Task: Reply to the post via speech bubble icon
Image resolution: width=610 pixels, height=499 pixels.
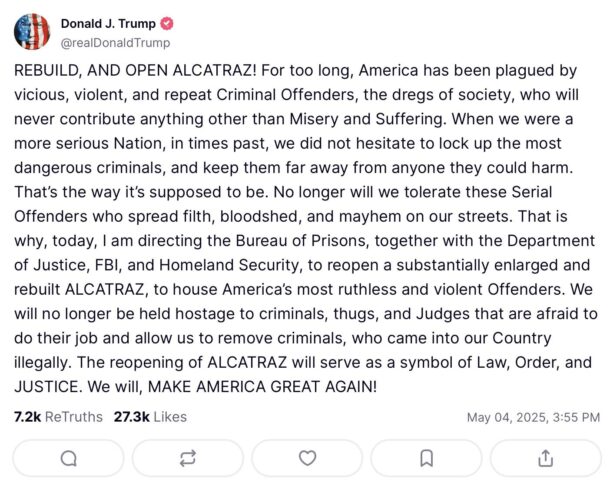Action: [68, 458]
